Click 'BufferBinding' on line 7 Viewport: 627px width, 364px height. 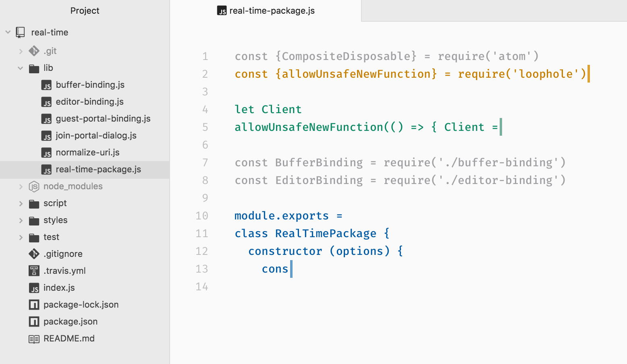point(319,163)
